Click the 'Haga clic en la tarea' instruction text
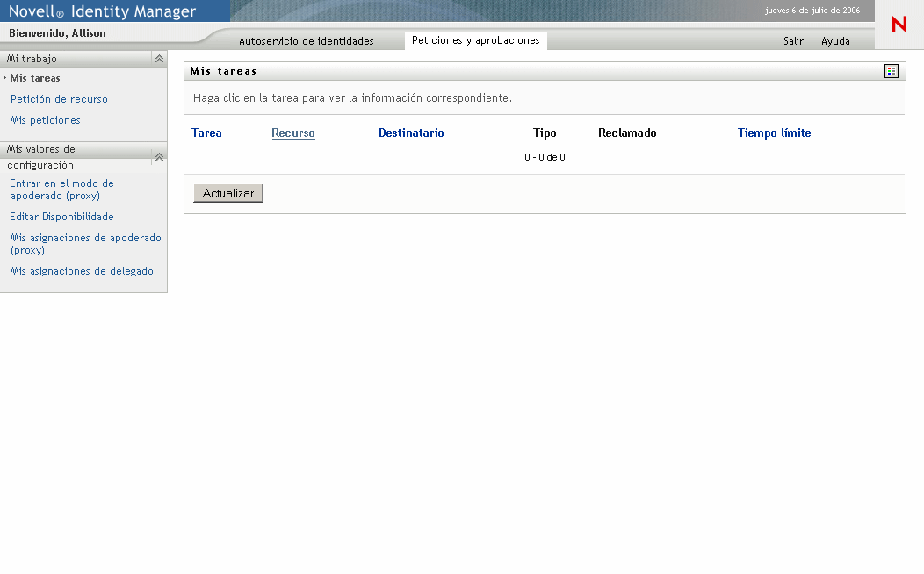 [x=352, y=97]
